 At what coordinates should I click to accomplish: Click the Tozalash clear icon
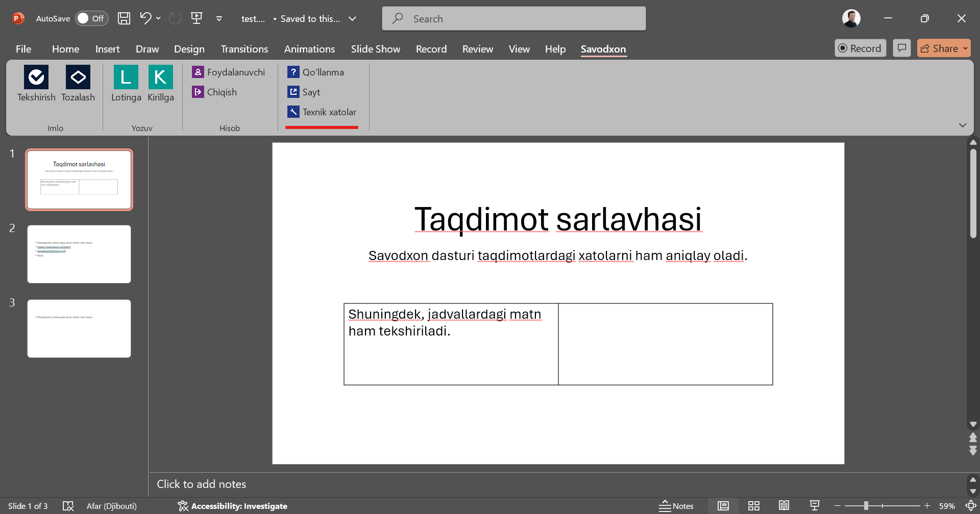[78, 78]
